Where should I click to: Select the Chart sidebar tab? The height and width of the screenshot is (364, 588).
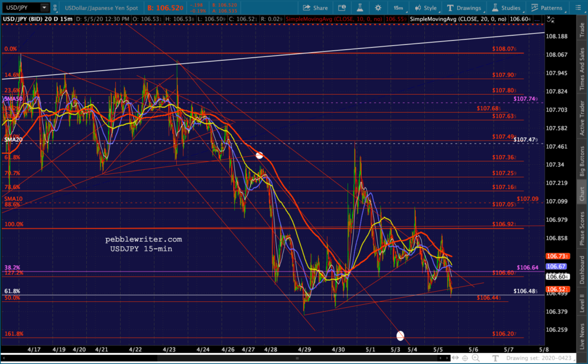[582, 193]
